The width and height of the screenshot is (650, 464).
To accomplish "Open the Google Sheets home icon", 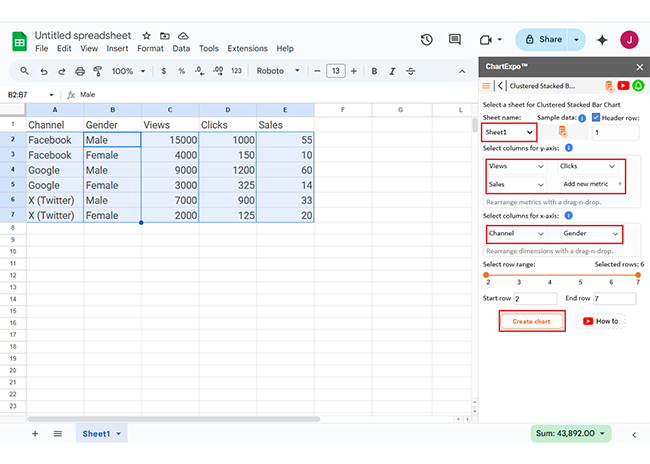I will point(19,41).
